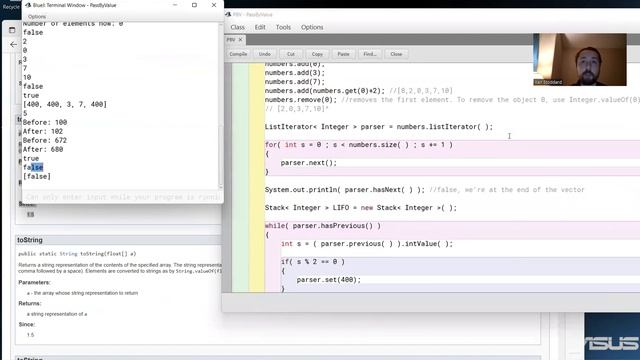Click the 'for( int s = 0' loop line
The height and width of the screenshot is (360, 640).
pos(359,145)
